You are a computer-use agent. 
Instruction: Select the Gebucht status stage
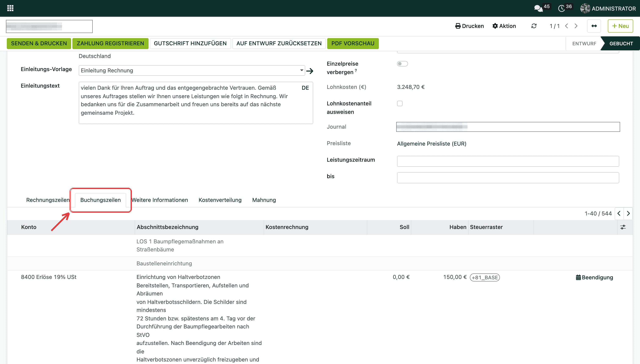point(621,44)
